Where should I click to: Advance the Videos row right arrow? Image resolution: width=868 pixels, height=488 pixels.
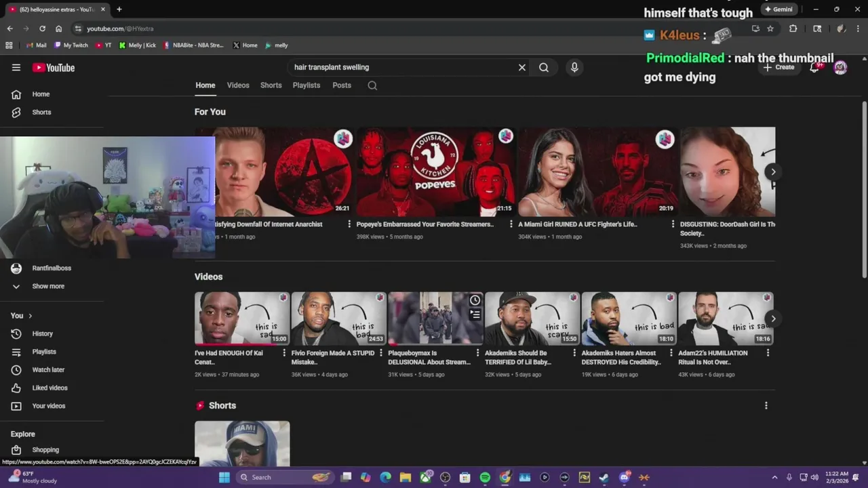773,319
